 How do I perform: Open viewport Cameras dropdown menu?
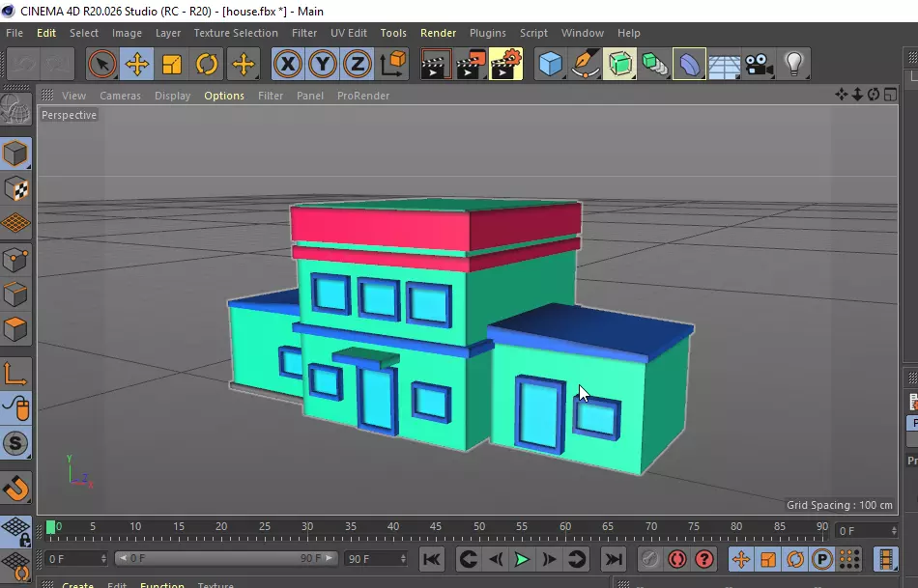point(120,96)
